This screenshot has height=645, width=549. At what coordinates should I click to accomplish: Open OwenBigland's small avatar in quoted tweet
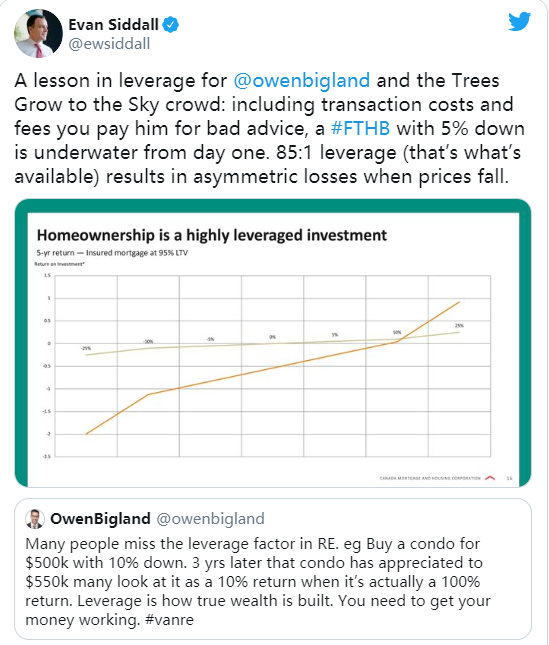coord(35,519)
